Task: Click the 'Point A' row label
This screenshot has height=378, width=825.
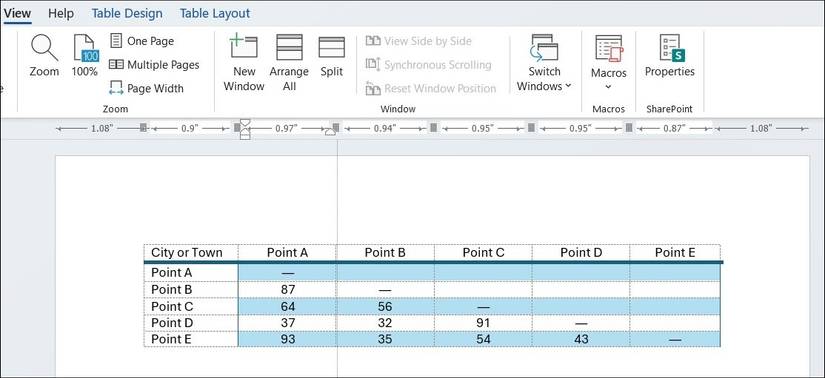Action: (x=191, y=273)
